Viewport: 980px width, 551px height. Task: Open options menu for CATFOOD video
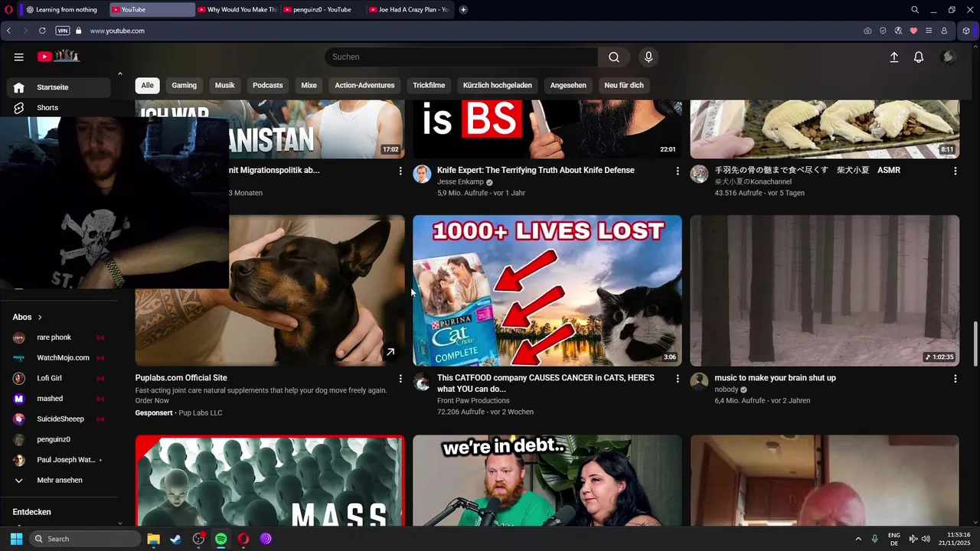pyautogui.click(x=678, y=378)
